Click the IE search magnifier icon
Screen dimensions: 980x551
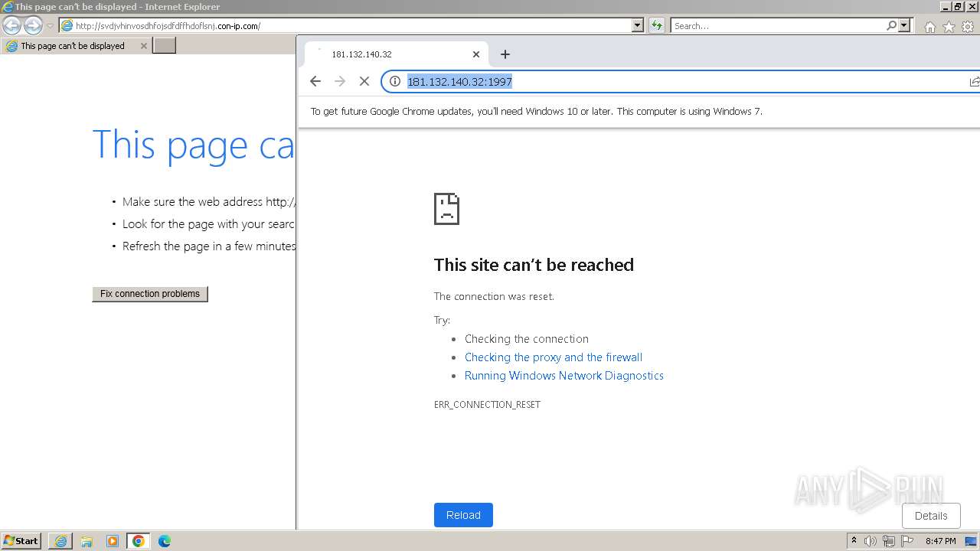click(x=891, y=25)
